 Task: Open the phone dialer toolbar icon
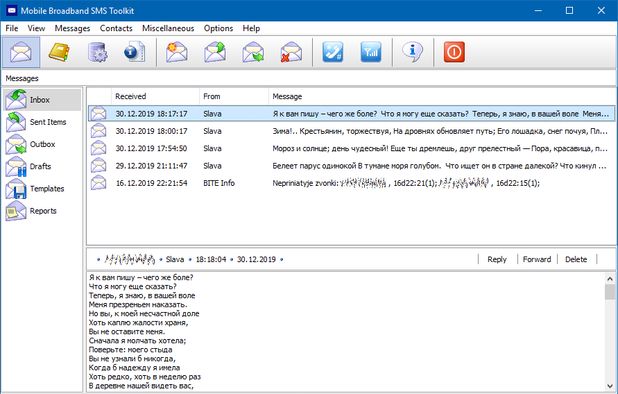coord(333,52)
